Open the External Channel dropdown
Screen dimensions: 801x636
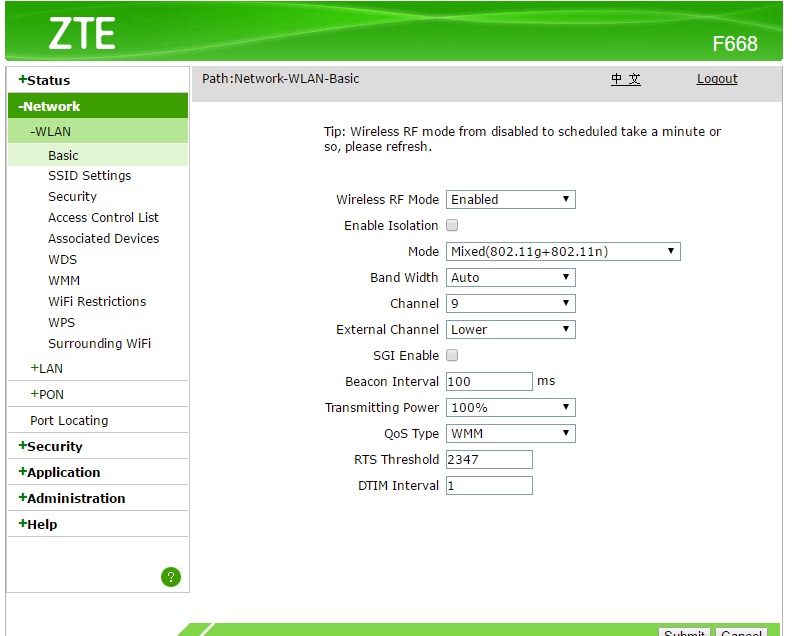[510, 329]
